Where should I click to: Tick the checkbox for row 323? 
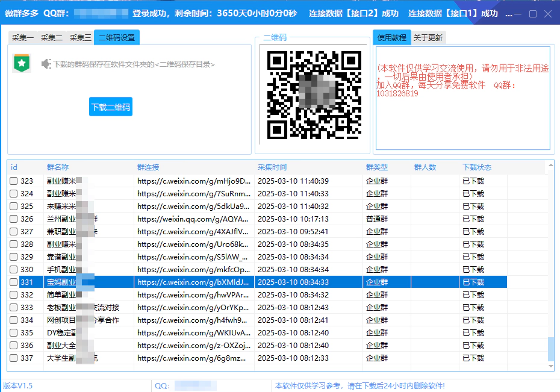coord(13,181)
